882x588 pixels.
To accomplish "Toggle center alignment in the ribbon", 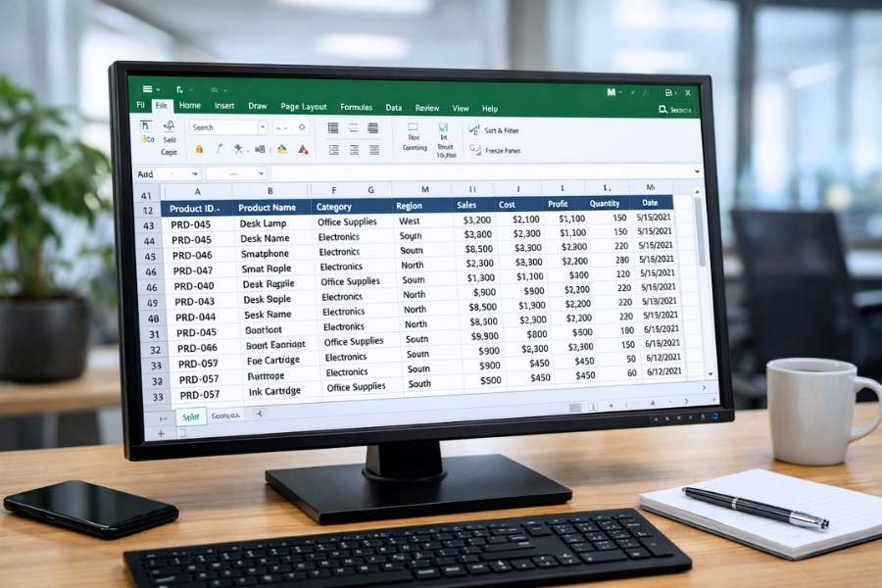I will 354,150.
